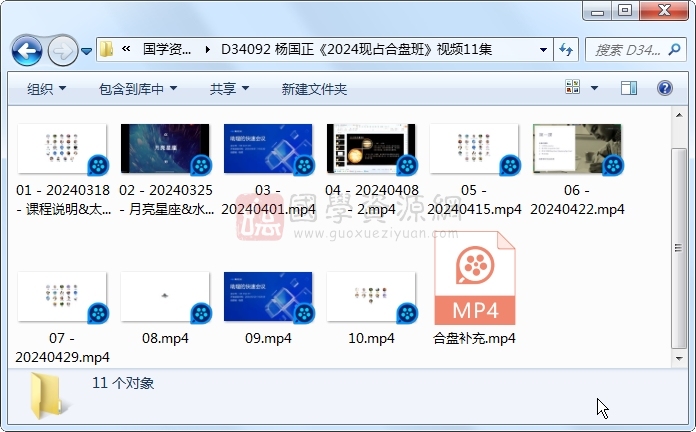Close the Explorer window

coord(664,10)
